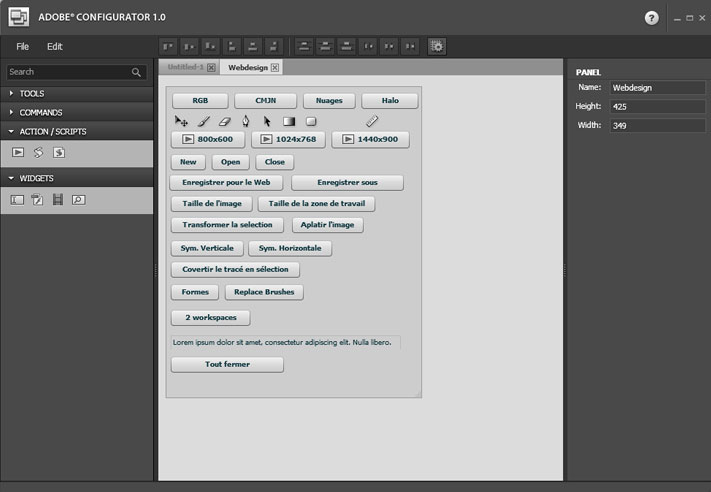Click the Ruler tool icon in panel

[x=372, y=121]
